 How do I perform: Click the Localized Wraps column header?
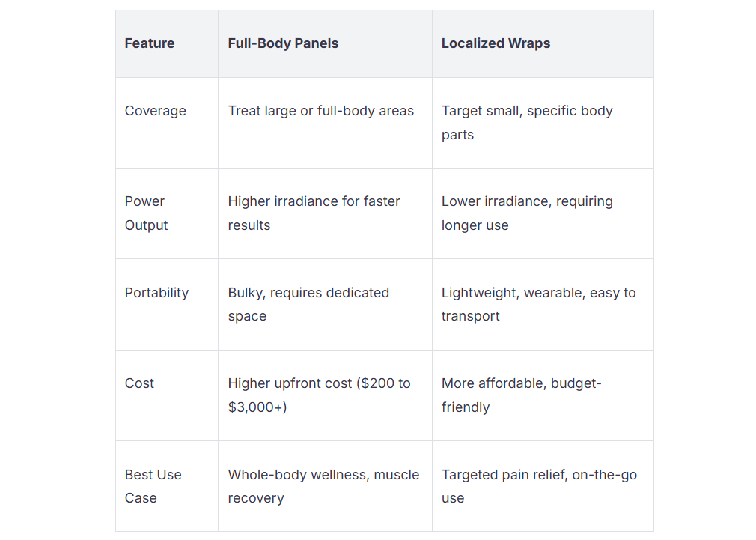[496, 43]
